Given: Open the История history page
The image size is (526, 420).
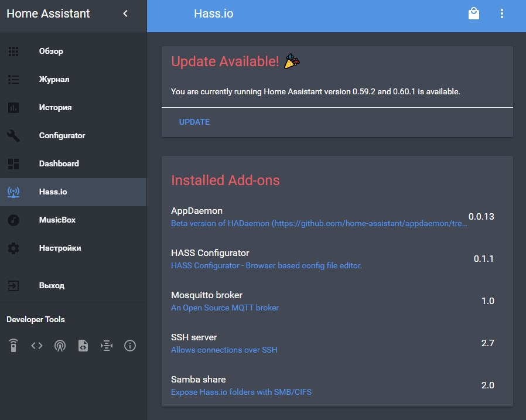Looking at the screenshot, I should pos(73,108).
